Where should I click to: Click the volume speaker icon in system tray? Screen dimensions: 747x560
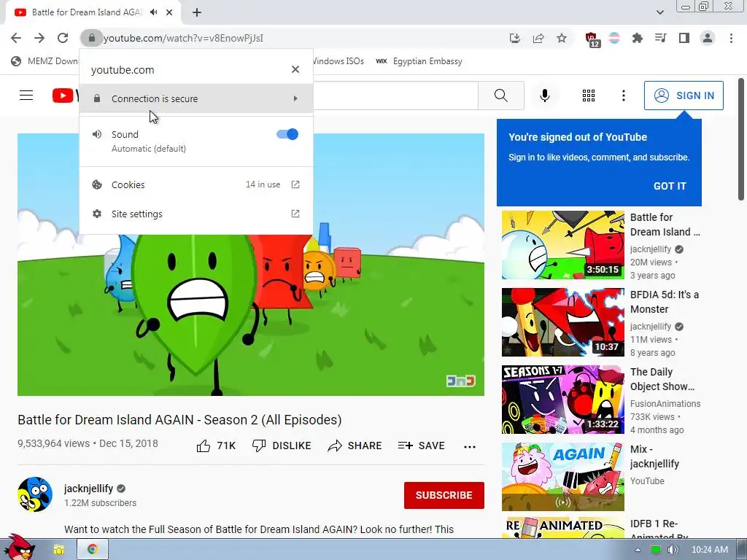pyautogui.click(x=673, y=550)
